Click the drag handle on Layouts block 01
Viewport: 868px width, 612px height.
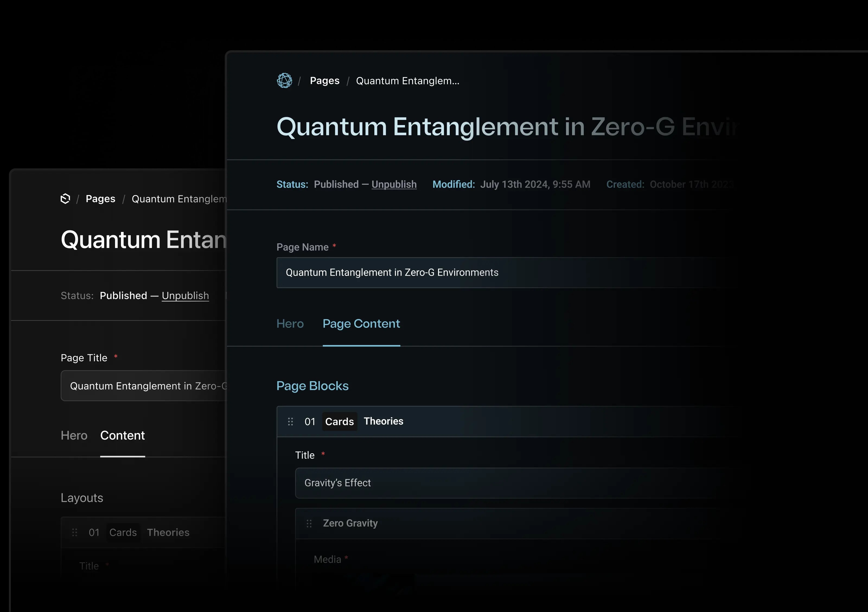pos(75,532)
